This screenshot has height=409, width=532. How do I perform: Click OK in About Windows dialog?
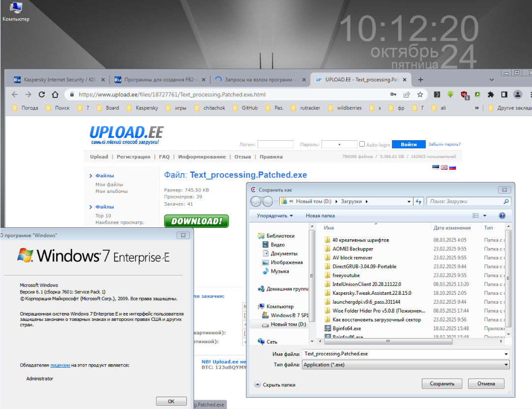click(171, 401)
